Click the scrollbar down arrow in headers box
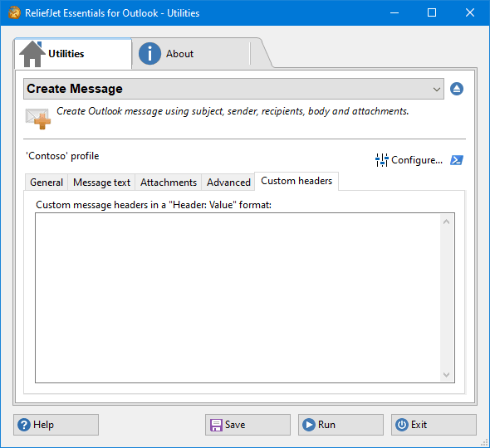Screen dimensions: 490x448 click(446, 374)
